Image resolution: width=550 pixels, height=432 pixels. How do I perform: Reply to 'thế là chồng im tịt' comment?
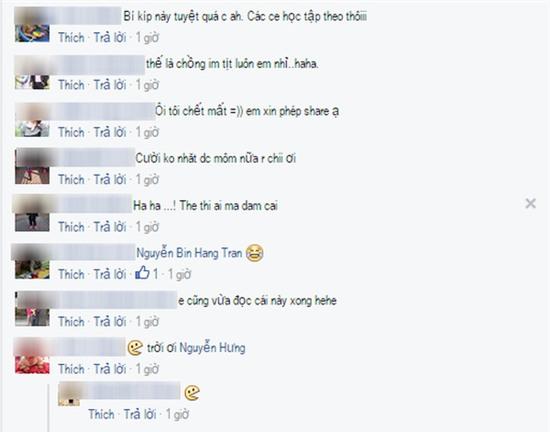point(110,85)
